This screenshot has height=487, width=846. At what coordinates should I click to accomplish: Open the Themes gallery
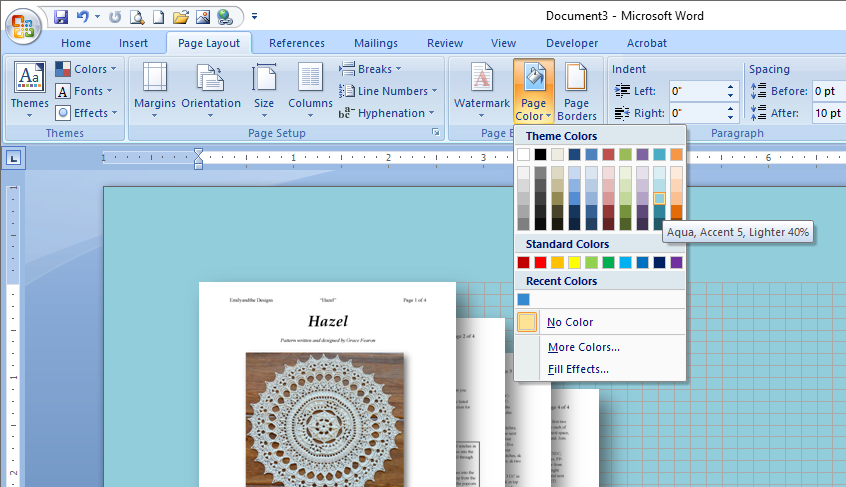pyautogui.click(x=30, y=90)
